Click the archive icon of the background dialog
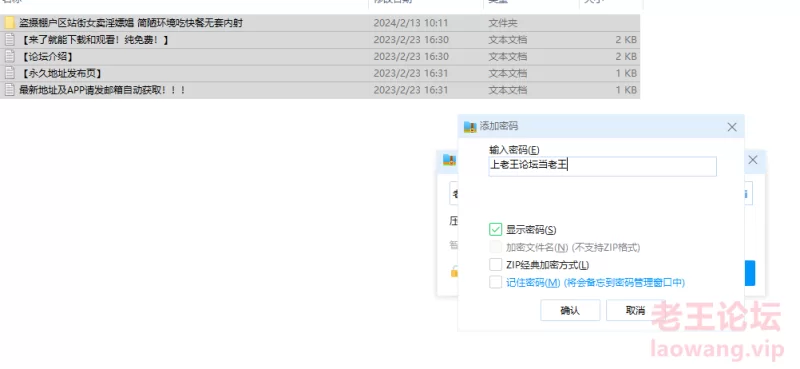This screenshot has height=369, width=800. (x=449, y=160)
